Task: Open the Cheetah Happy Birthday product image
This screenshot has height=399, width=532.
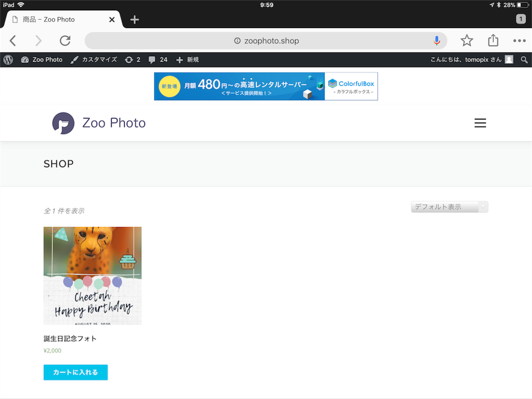Action: pos(92,276)
